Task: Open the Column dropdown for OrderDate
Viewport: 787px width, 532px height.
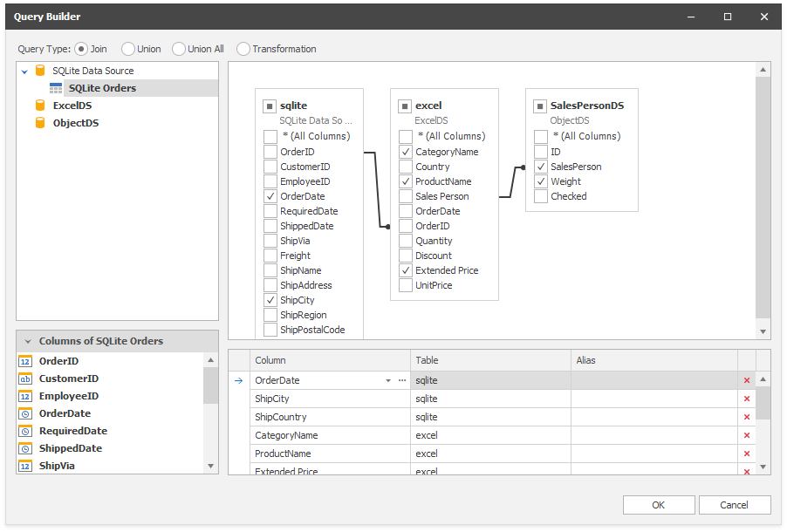Action: click(387, 380)
